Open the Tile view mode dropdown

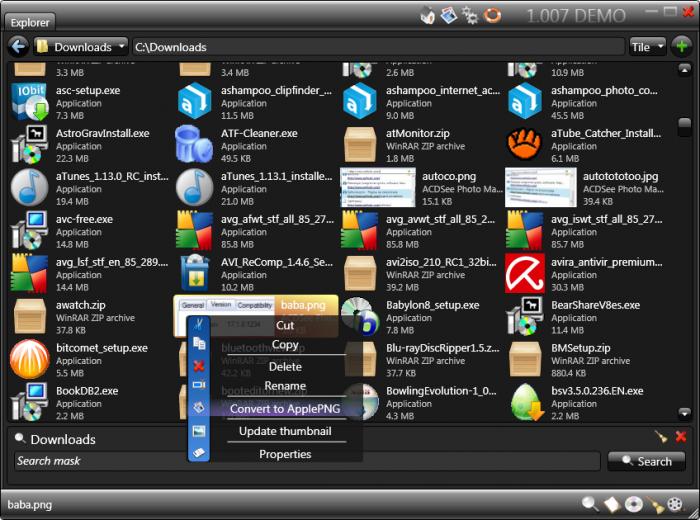(x=648, y=47)
